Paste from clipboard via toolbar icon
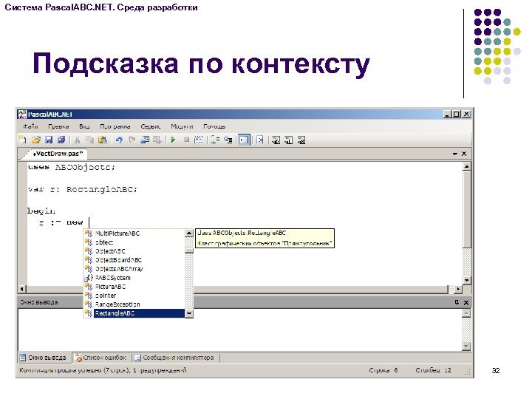The height and width of the screenshot is (399, 532). point(103,140)
